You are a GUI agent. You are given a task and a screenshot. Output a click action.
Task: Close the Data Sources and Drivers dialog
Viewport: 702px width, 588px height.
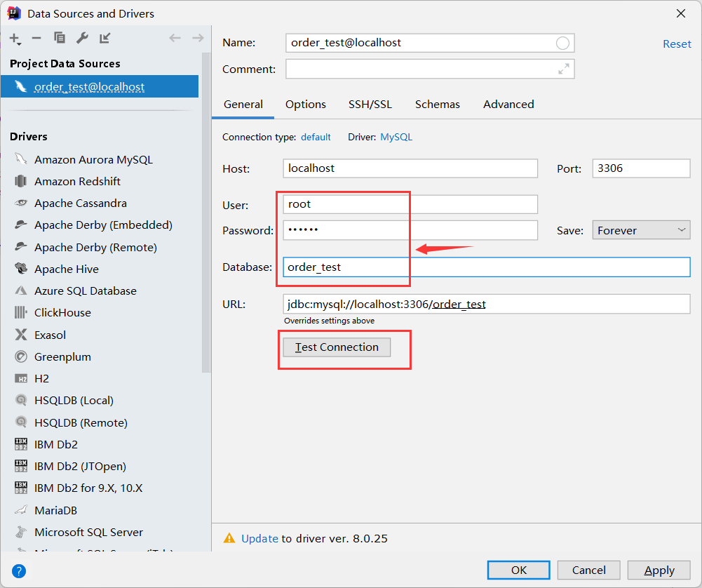click(x=681, y=13)
